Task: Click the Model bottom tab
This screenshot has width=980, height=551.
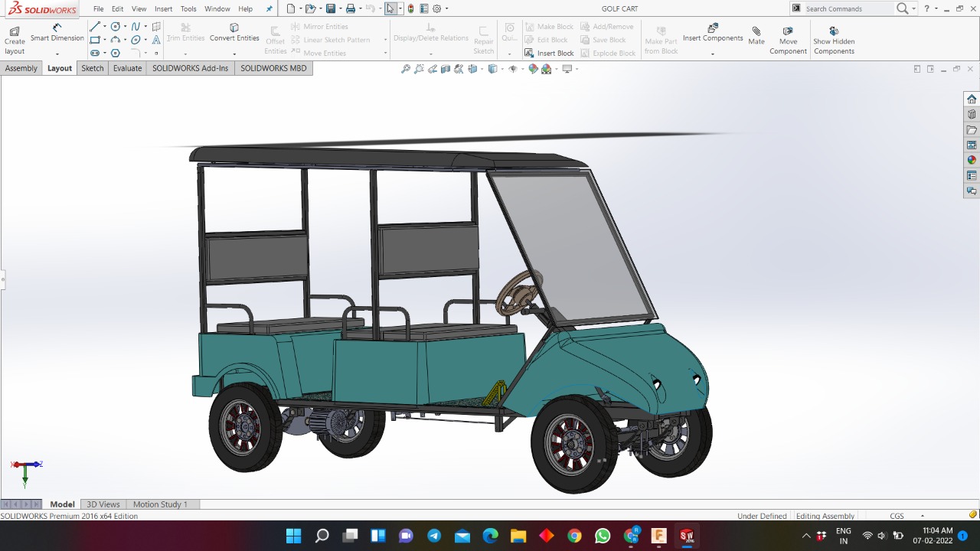Action: point(62,504)
